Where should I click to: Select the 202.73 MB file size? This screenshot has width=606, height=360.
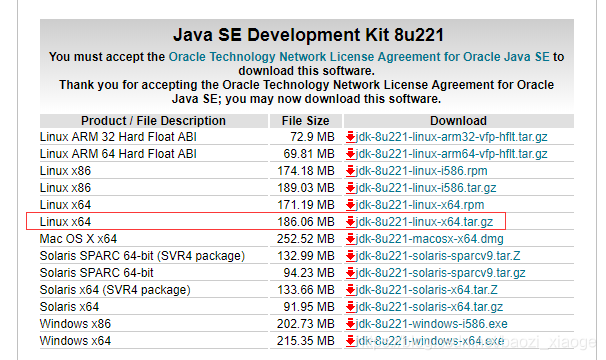tap(306, 324)
